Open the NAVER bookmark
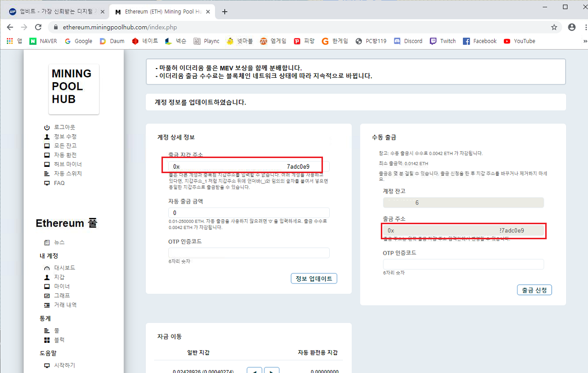The width and height of the screenshot is (588, 373). pyautogui.click(x=43, y=41)
